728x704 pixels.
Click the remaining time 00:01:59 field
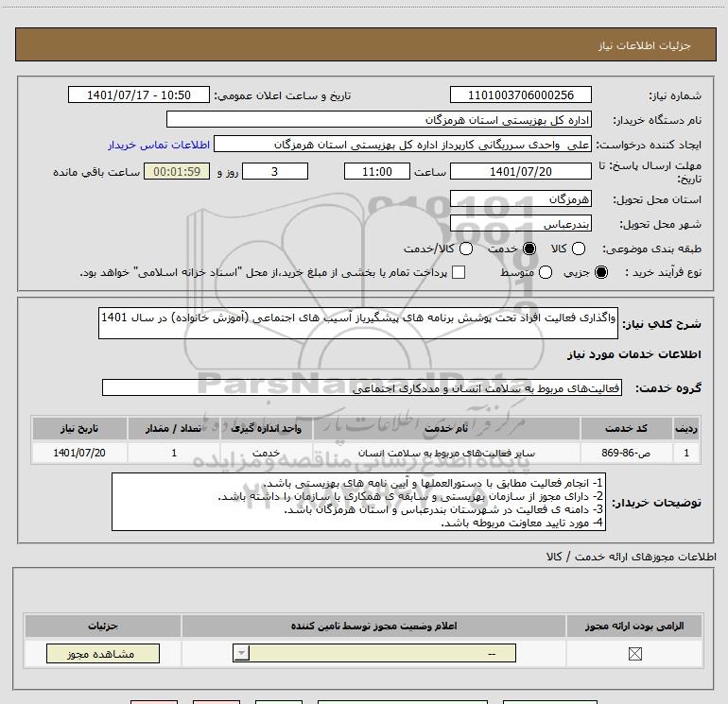[177, 171]
